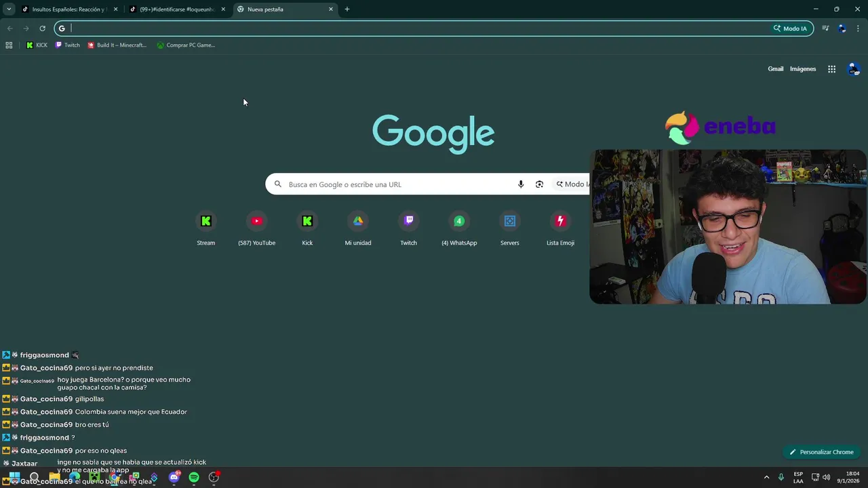Open the Lista Emoji shortcut tile
Screen dimensions: 868x488
click(x=560, y=229)
